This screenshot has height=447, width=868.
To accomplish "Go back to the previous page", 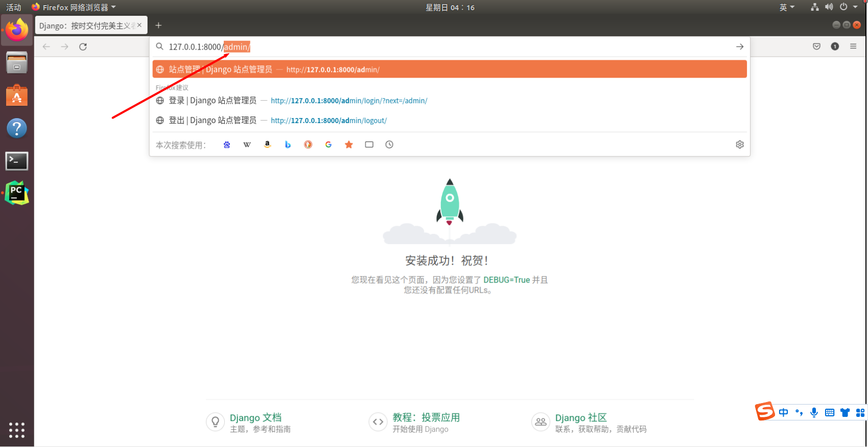I will (46, 46).
